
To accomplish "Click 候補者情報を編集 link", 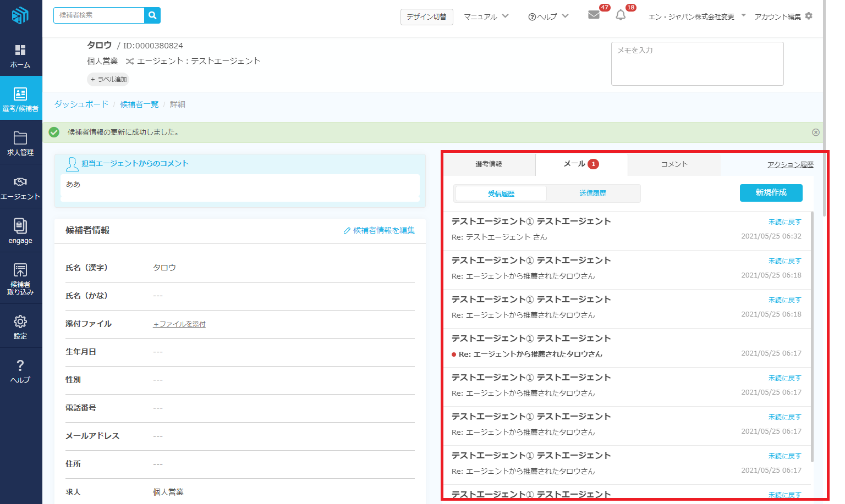I will (x=379, y=230).
